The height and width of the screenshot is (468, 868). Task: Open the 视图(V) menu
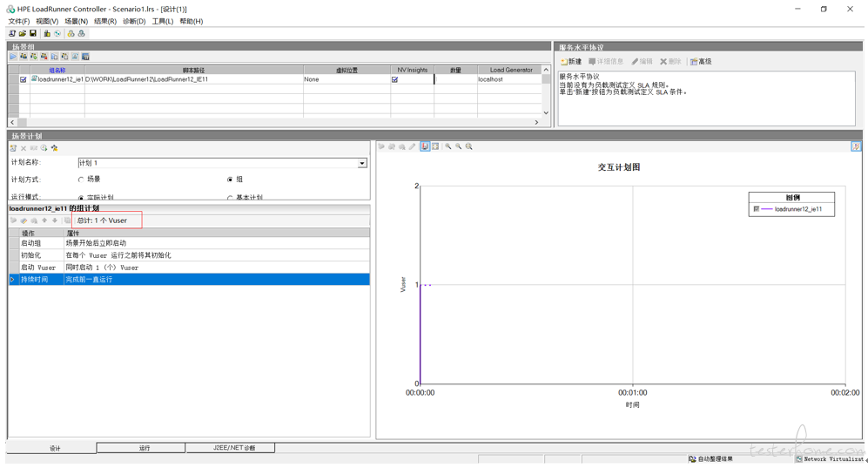47,21
